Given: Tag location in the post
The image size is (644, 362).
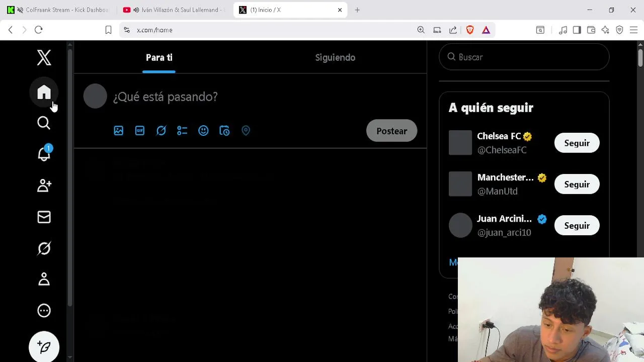Looking at the screenshot, I should pyautogui.click(x=246, y=131).
